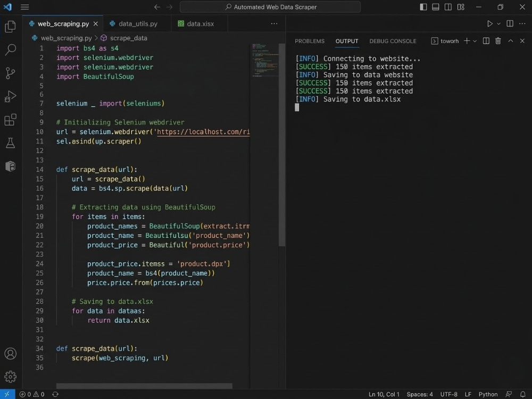Change indentation via Spaces: 4
This screenshot has height=399, width=532.
420,394
